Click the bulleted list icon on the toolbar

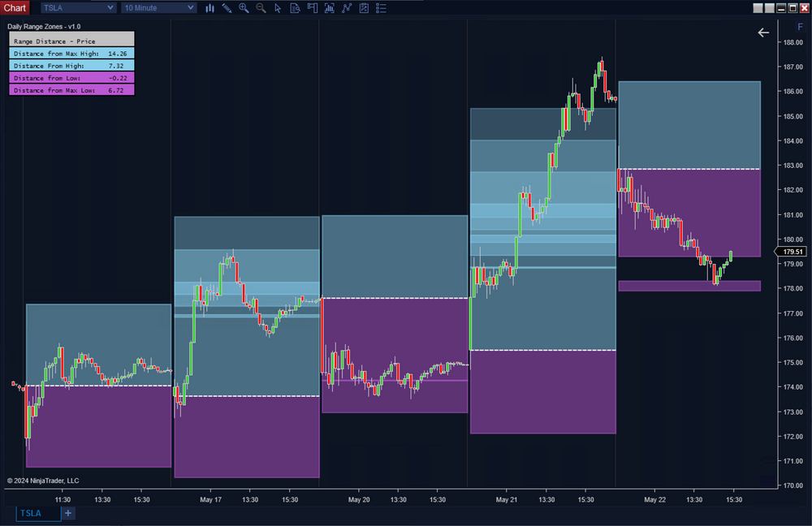(x=381, y=8)
